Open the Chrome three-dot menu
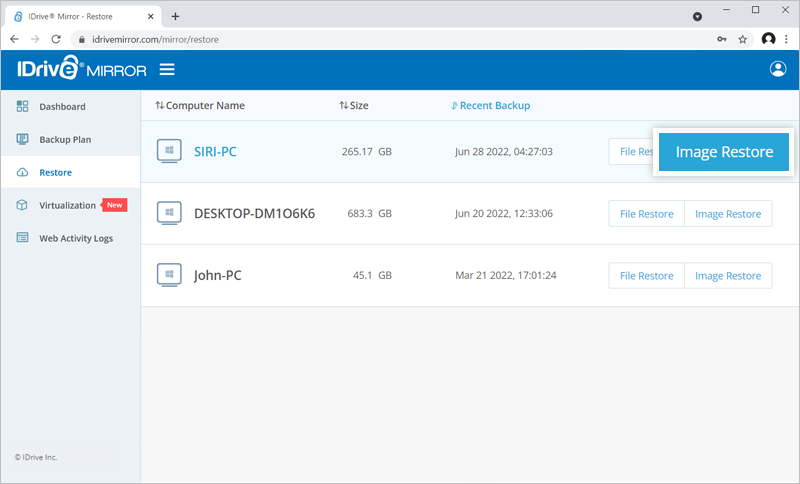This screenshot has height=484, width=800. pyautogui.click(x=786, y=39)
